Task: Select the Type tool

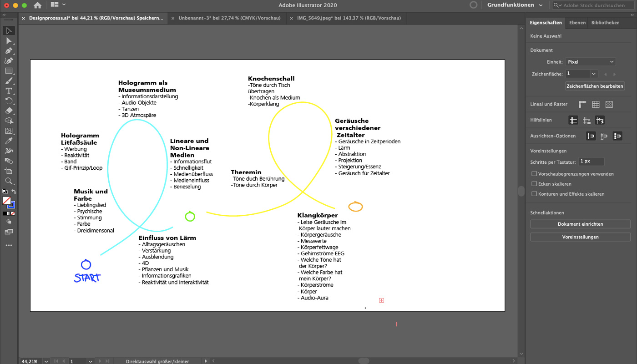Action: 9,91
